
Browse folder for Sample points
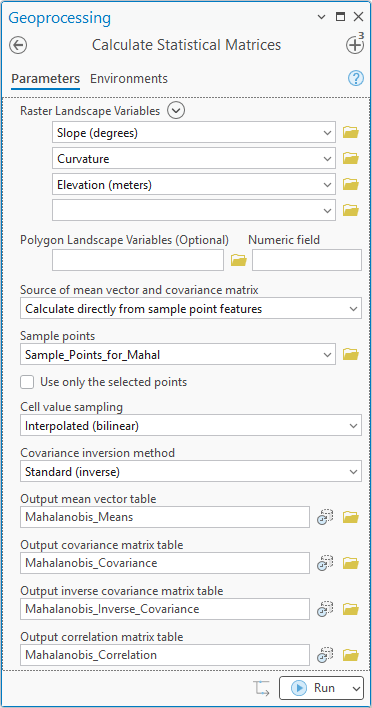(x=351, y=354)
